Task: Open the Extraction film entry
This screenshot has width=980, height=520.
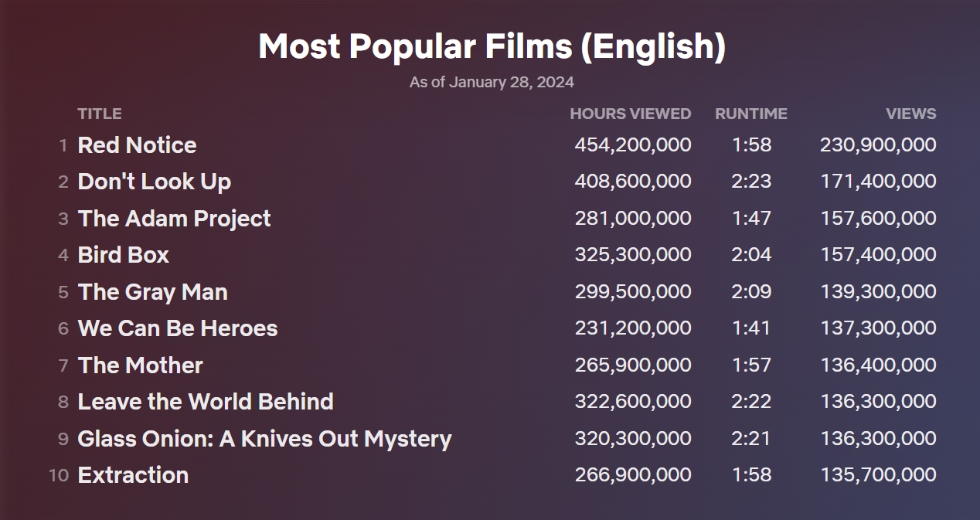Action: [133, 475]
